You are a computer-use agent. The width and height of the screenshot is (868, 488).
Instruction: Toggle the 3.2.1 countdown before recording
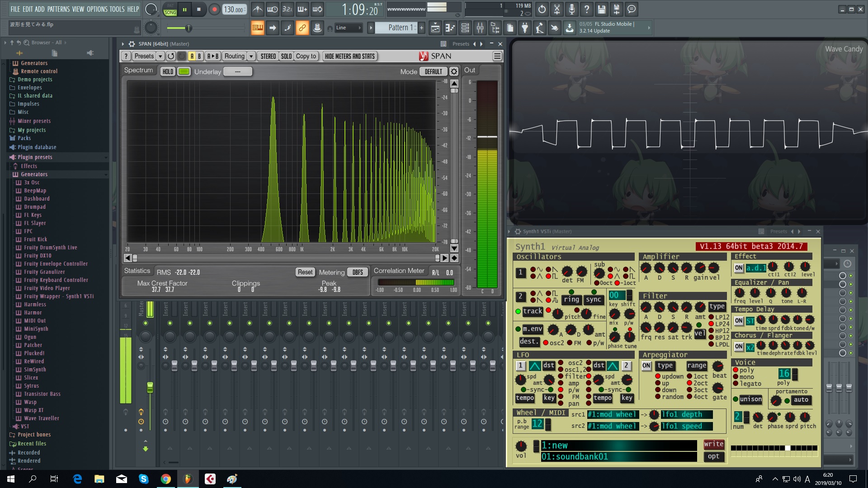pos(288,9)
